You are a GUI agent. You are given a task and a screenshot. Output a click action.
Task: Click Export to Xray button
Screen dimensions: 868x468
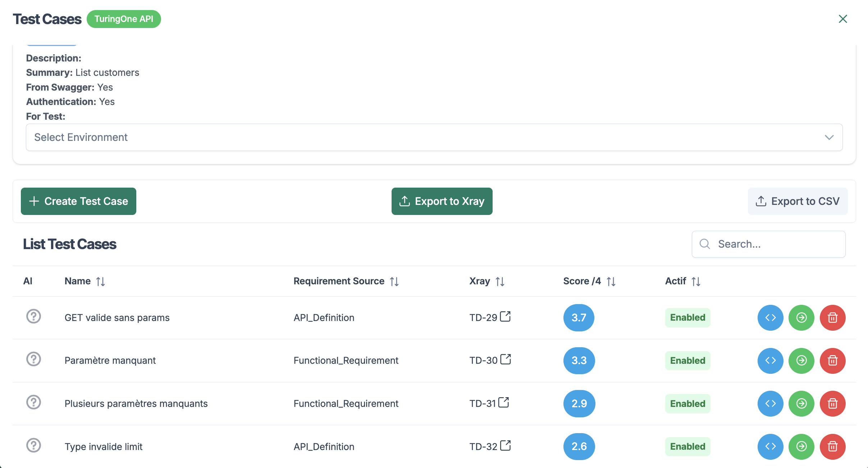[442, 201]
